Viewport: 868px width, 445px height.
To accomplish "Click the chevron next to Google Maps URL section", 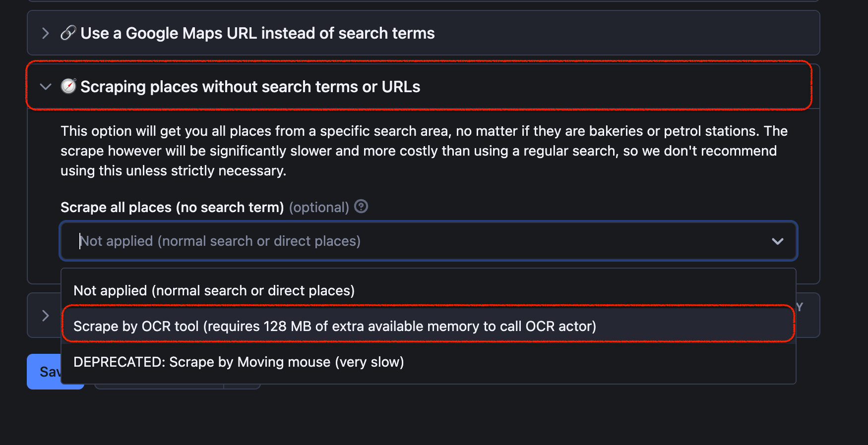I will pyautogui.click(x=45, y=33).
